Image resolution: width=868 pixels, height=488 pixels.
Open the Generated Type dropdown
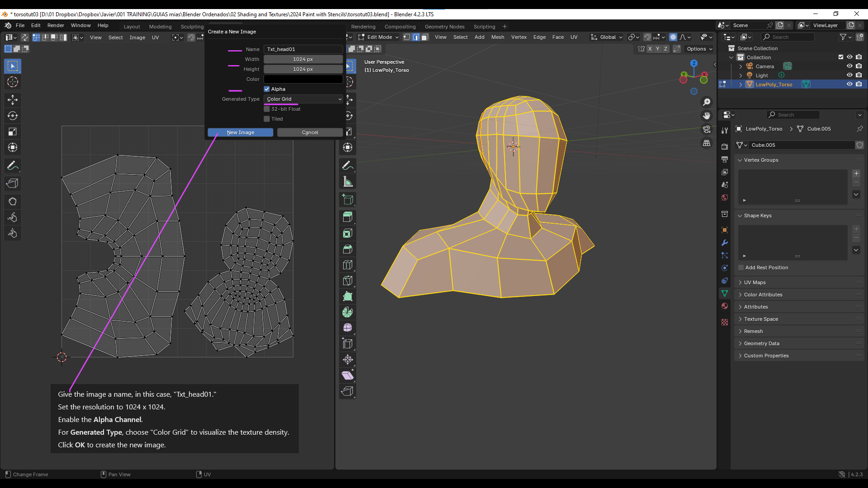[x=303, y=99]
